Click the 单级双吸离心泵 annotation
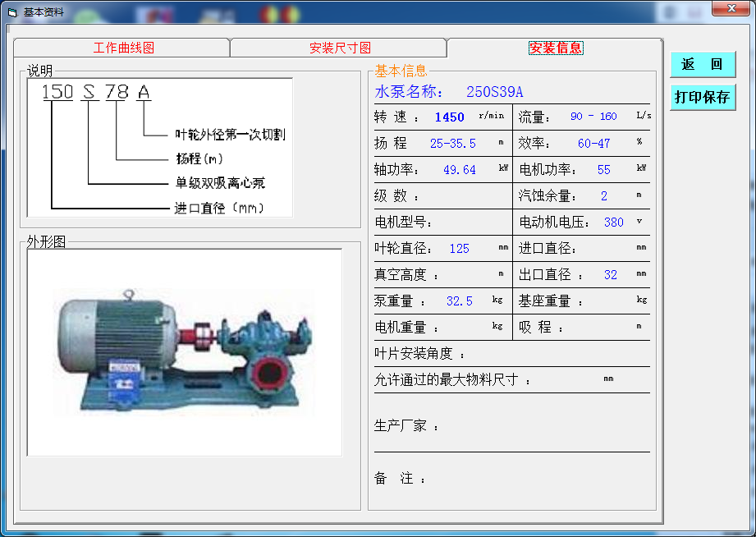 pos(220,183)
